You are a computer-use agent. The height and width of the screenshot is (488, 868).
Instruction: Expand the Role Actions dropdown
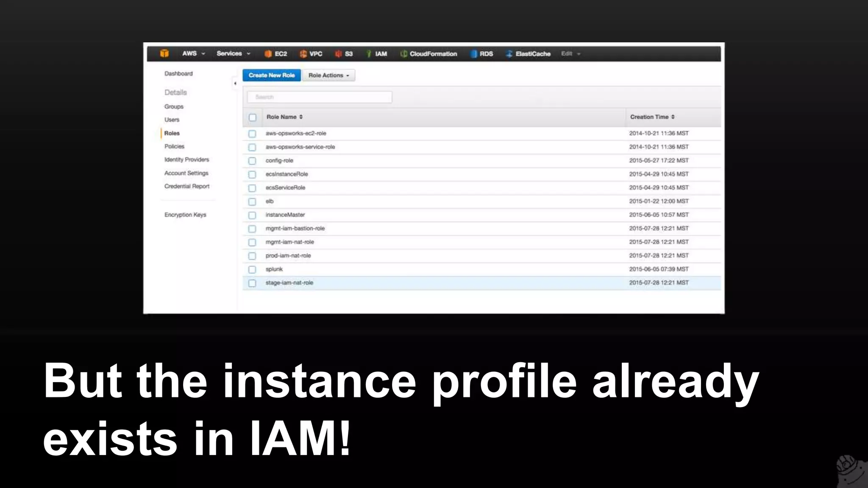[328, 75]
